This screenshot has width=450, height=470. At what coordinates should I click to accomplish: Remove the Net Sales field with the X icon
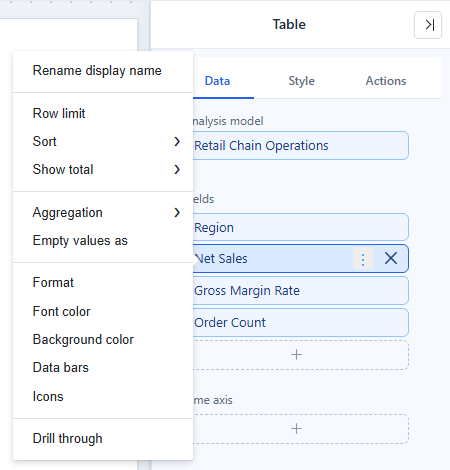point(391,258)
